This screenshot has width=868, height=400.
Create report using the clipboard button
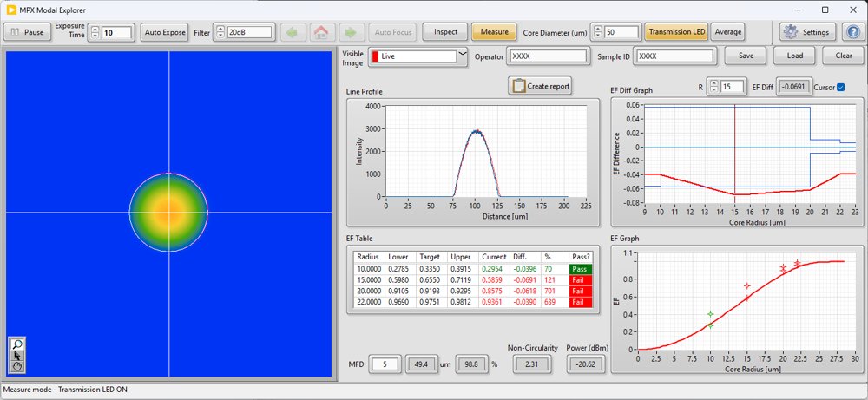click(539, 86)
